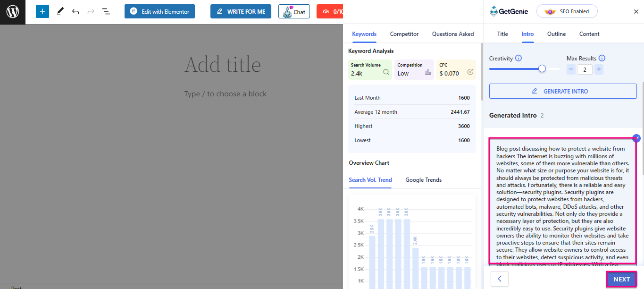Open the Questions Asked tab
This screenshot has width=644, height=289.
453,34
